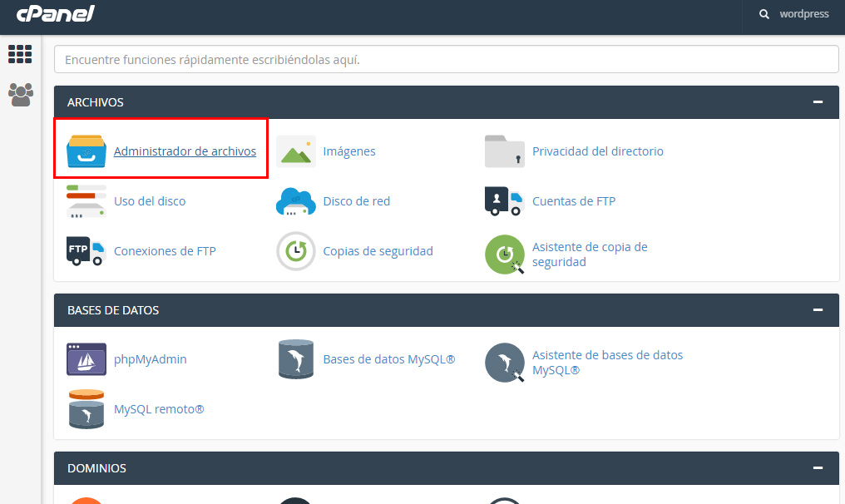Click the header search field showing 'wordpress'
Image resolution: width=845 pixels, height=504 pixels.
804,14
